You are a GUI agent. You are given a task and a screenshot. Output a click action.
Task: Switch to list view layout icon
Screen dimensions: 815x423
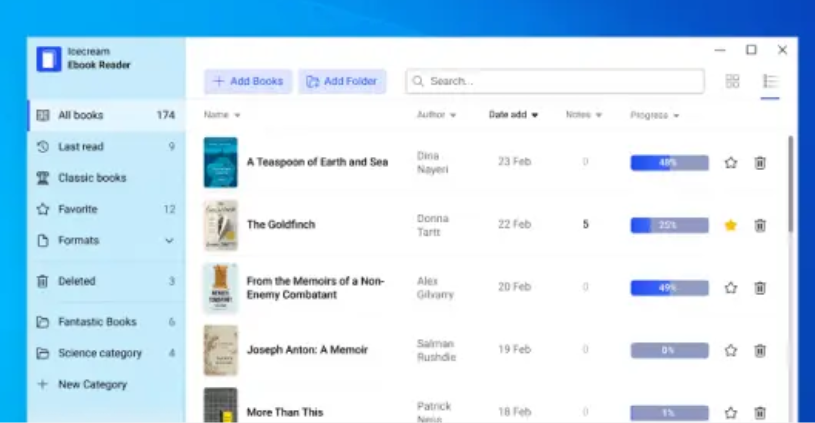pos(770,81)
